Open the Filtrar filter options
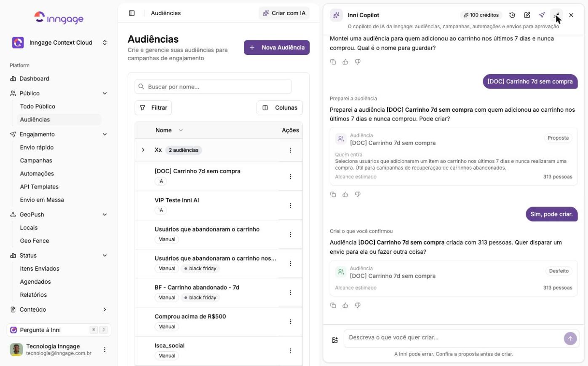The width and height of the screenshot is (588, 366). [153, 108]
